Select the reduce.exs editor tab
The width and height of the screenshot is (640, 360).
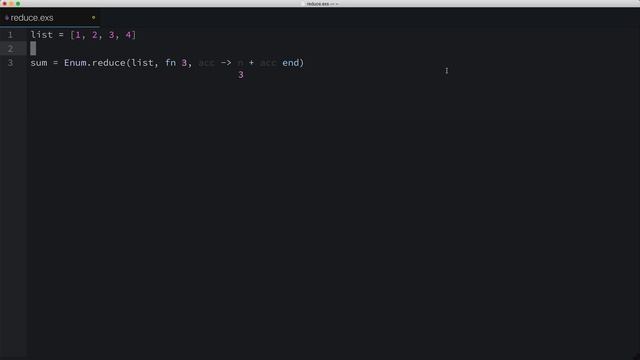[49, 18]
